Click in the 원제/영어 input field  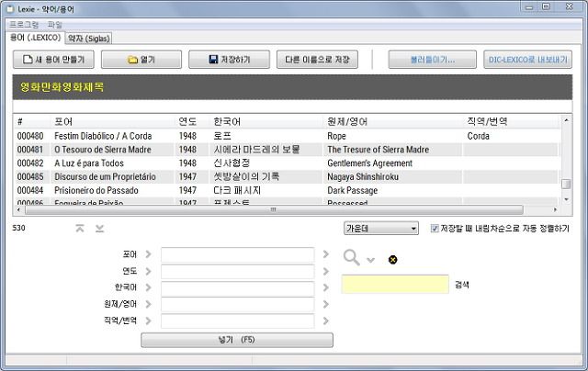click(x=237, y=304)
